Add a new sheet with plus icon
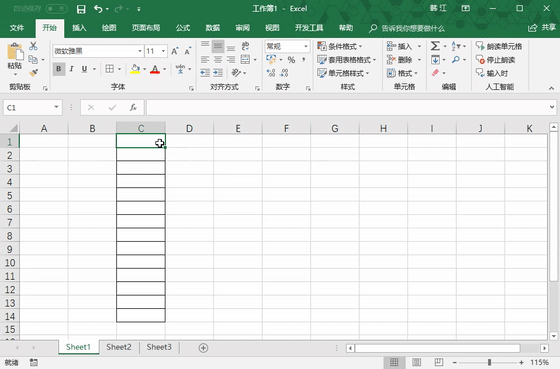Image resolution: width=560 pixels, height=369 pixels. [203, 348]
